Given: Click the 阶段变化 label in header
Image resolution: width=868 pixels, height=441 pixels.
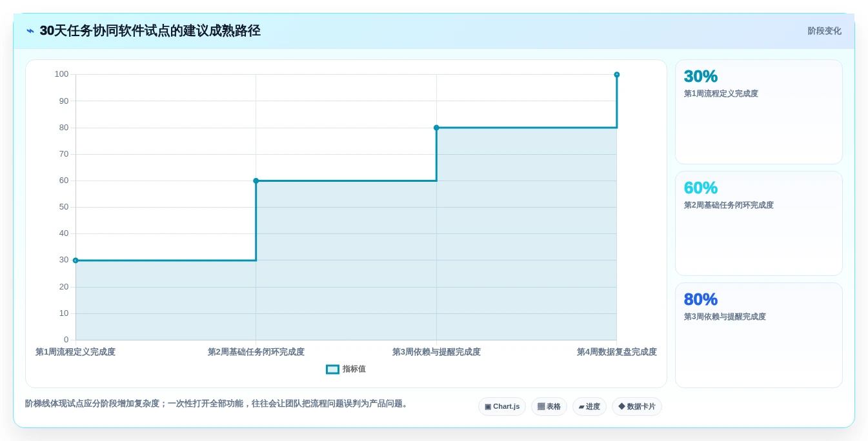Looking at the screenshot, I should (824, 31).
